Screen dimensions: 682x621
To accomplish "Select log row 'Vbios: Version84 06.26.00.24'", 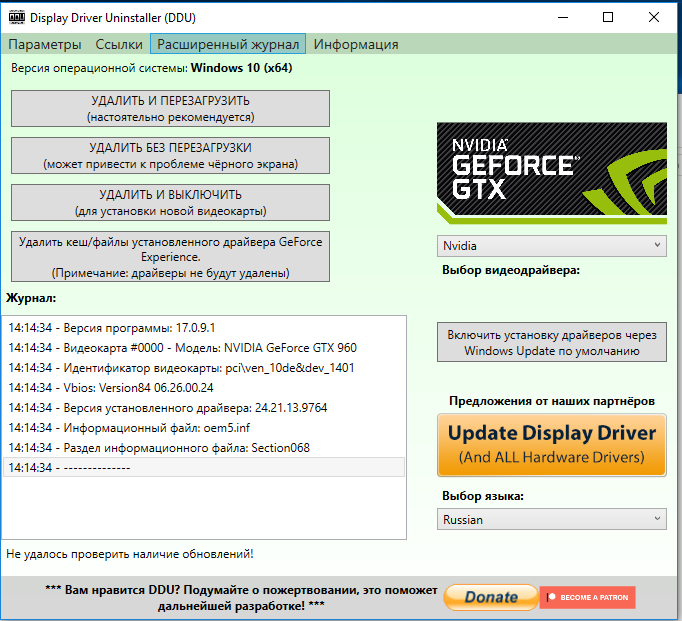I will pos(204,387).
